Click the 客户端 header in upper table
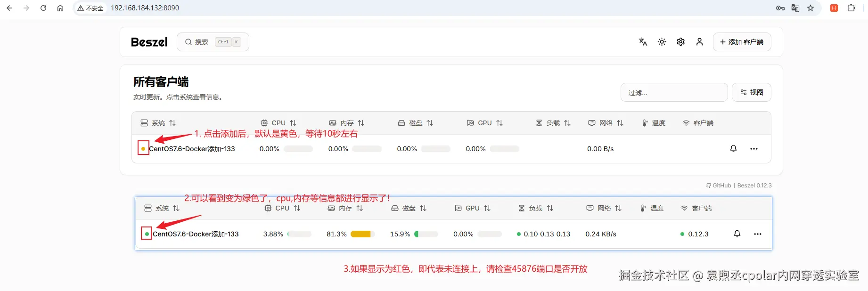Viewport: 868px width, 291px height. (x=698, y=123)
